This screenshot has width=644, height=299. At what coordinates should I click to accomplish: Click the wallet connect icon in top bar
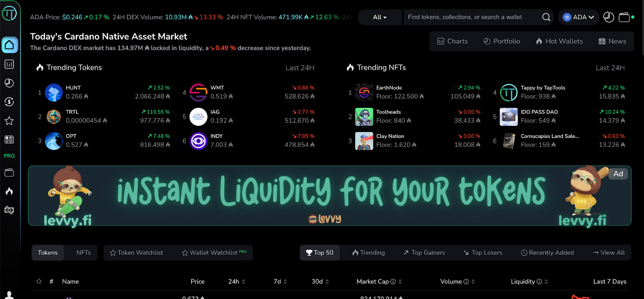624,17
